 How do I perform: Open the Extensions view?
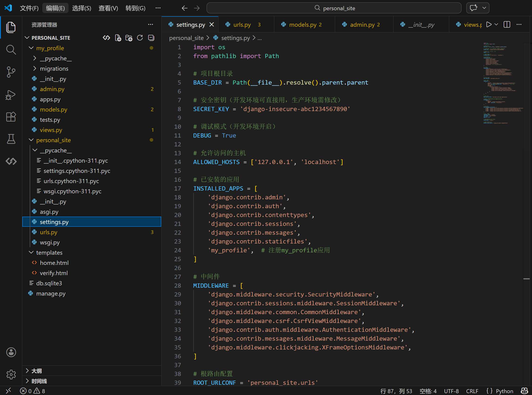[x=11, y=117]
